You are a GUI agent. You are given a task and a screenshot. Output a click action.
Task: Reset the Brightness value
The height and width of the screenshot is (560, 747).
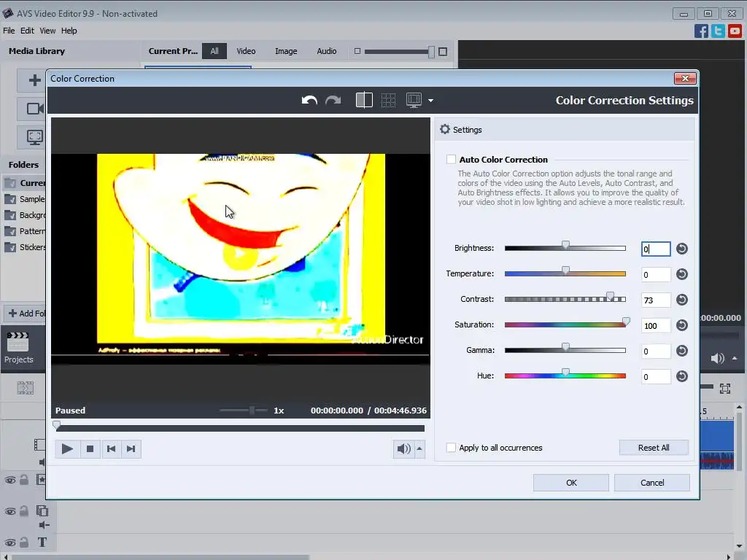point(682,249)
